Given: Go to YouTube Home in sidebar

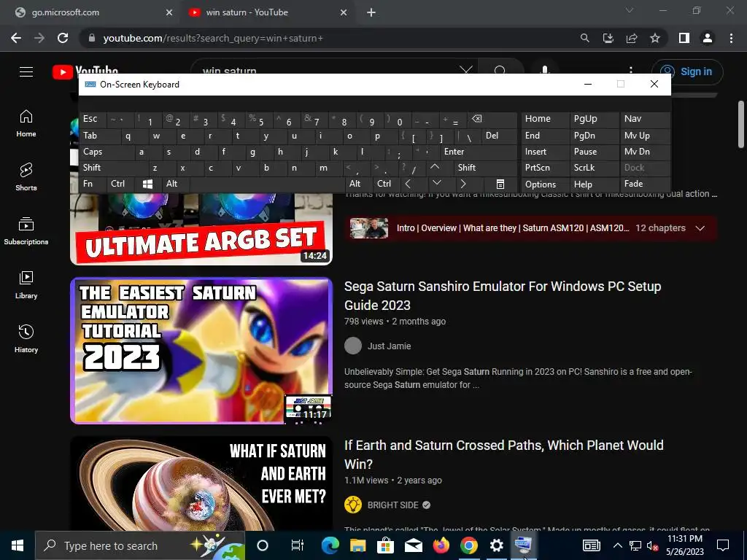Looking at the screenshot, I should (26, 123).
